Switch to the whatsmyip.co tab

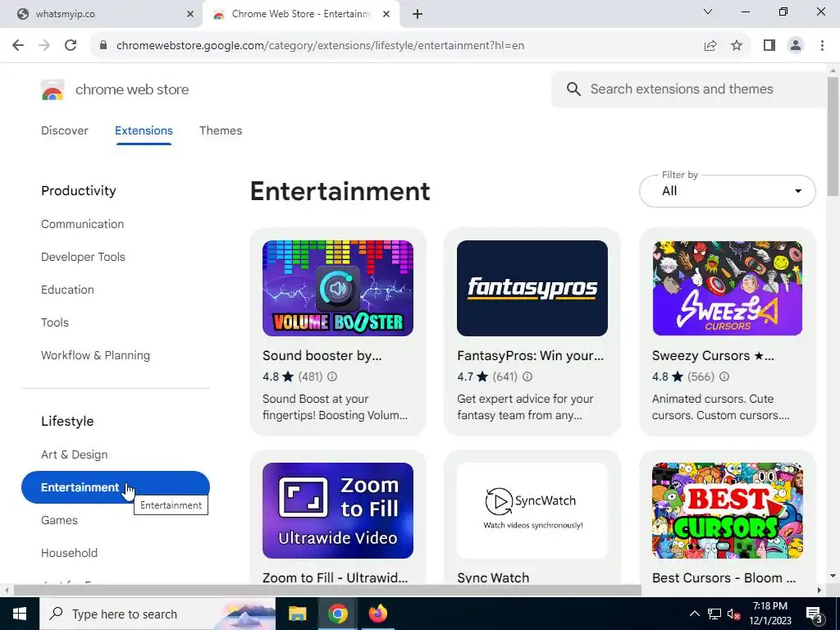point(102,14)
